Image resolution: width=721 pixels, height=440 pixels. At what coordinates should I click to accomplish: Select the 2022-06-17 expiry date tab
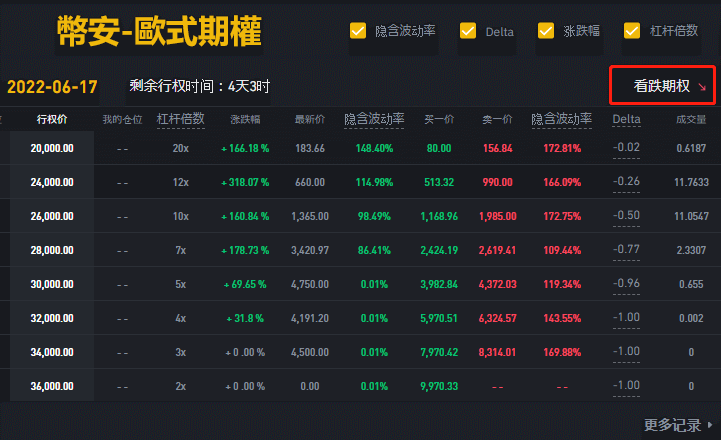pos(52,86)
